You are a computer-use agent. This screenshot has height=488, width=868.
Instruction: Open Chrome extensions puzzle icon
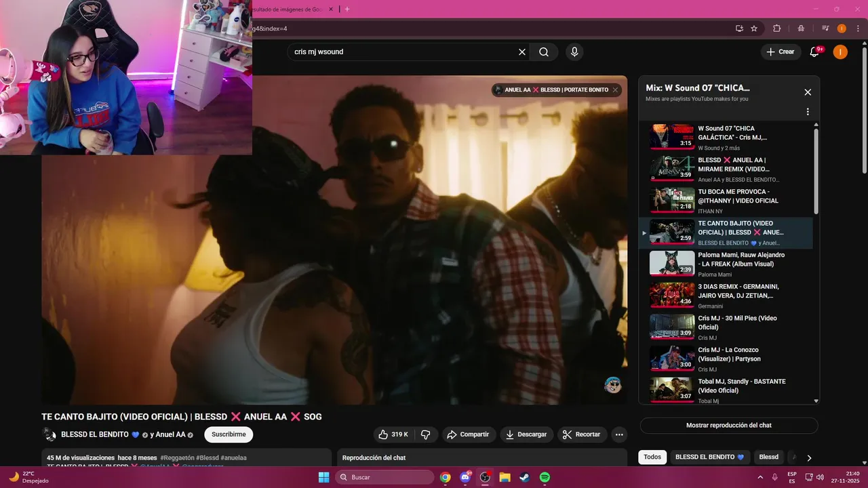[x=777, y=28]
